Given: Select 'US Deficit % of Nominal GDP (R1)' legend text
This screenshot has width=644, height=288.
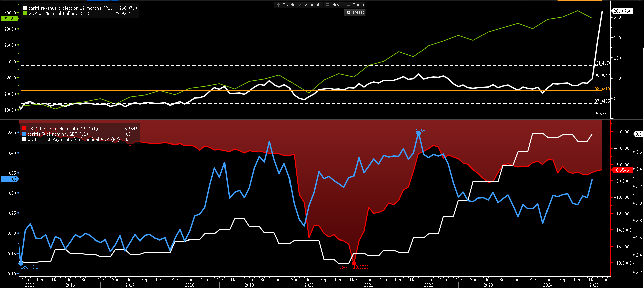Looking at the screenshot, I should pos(63,129).
